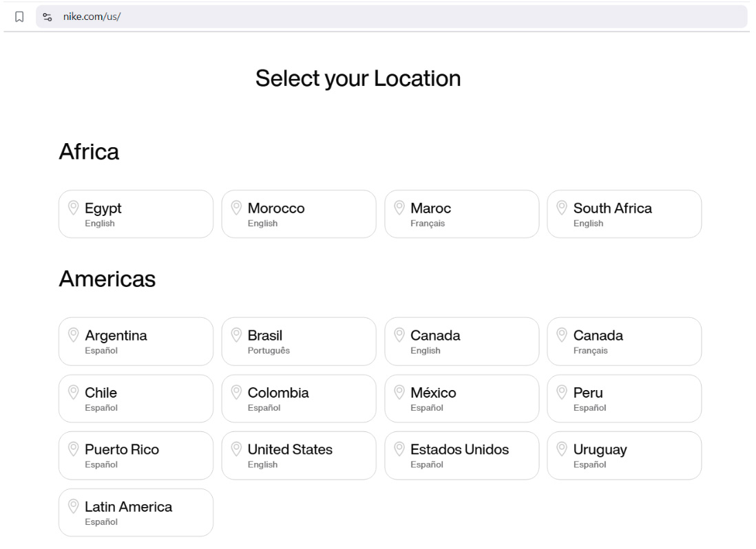Select Canada with English language

point(461,341)
